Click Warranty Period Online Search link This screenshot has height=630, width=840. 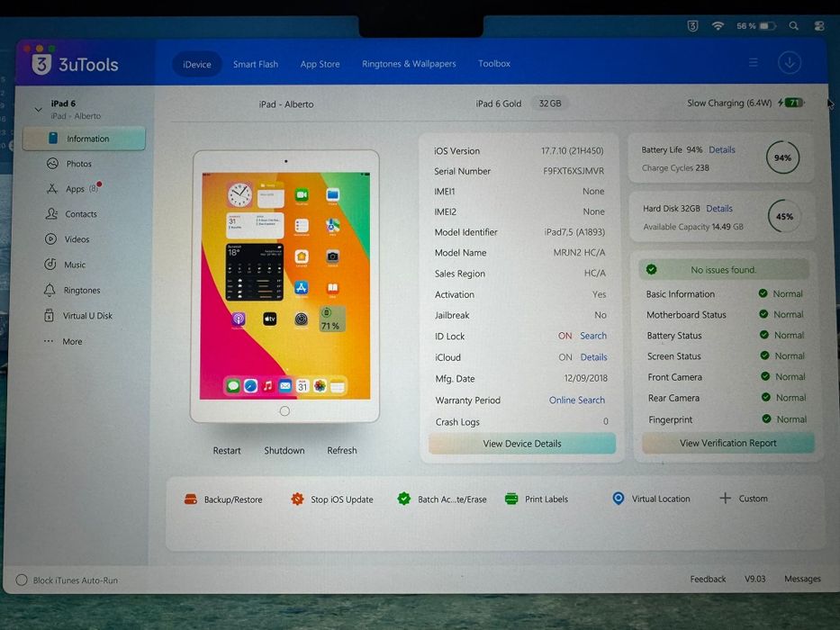pyautogui.click(x=576, y=400)
